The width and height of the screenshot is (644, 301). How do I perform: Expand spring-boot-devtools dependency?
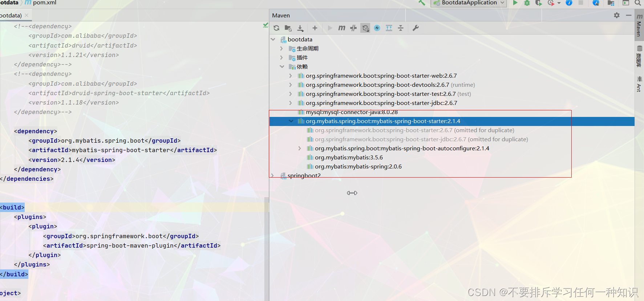pyautogui.click(x=290, y=85)
